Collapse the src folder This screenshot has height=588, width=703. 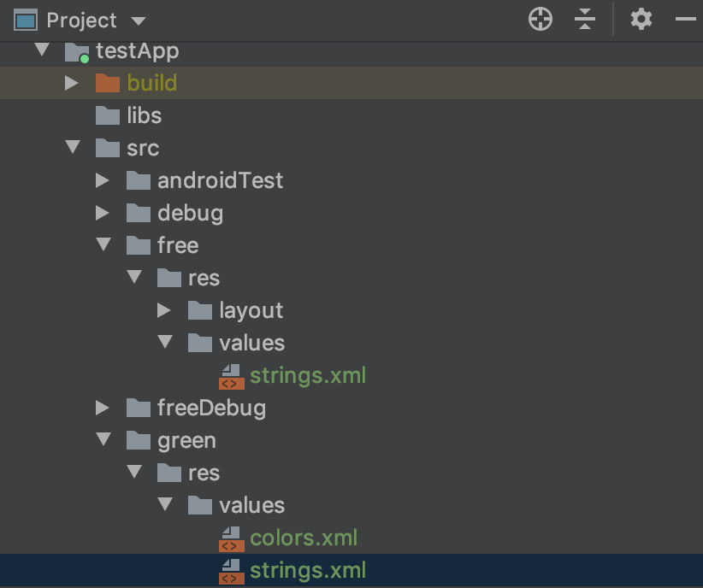pos(72,146)
